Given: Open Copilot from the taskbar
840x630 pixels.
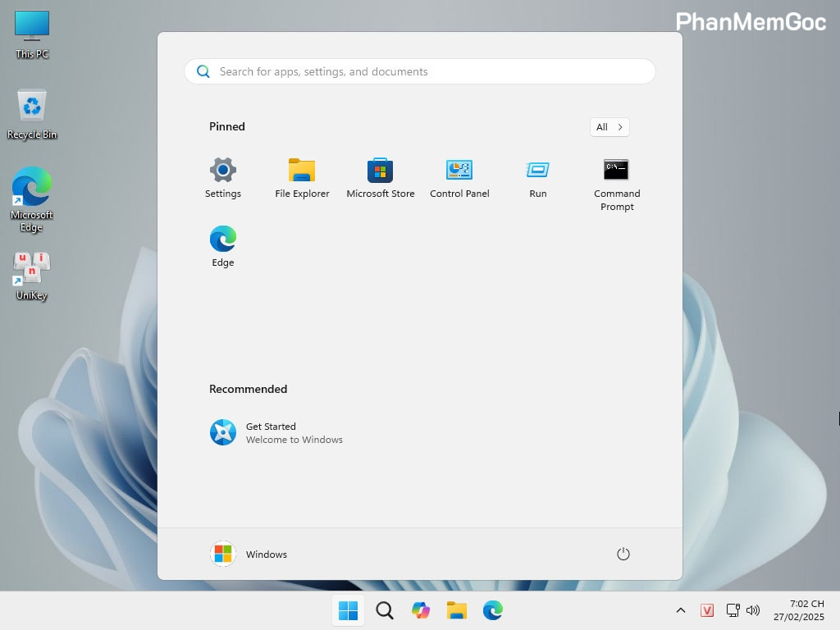Looking at the screenshot, I should point(420,610).
